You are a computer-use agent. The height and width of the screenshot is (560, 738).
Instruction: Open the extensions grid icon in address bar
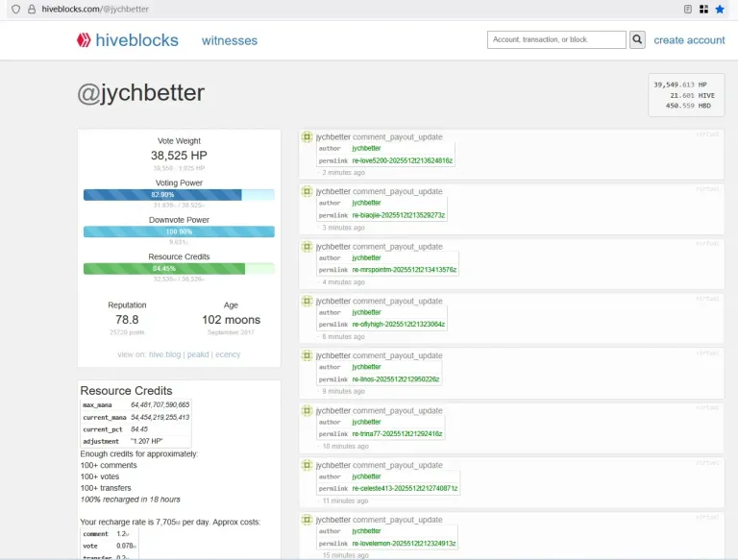pos(703,9)
